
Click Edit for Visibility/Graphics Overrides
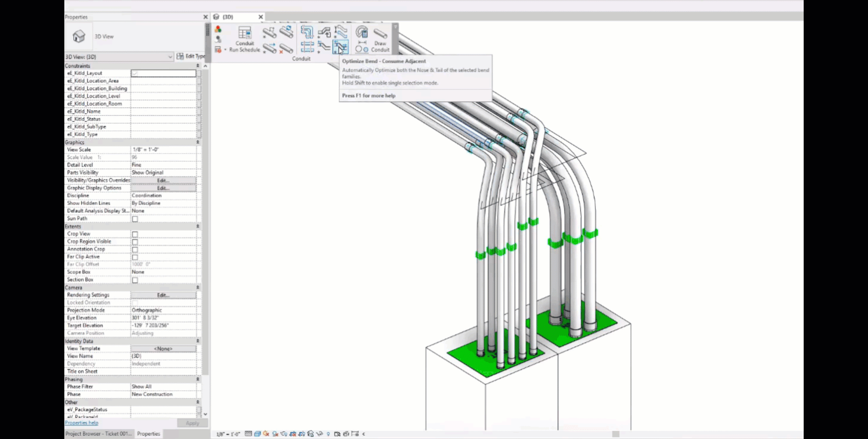pyautogui.click(x=164, y=180)
